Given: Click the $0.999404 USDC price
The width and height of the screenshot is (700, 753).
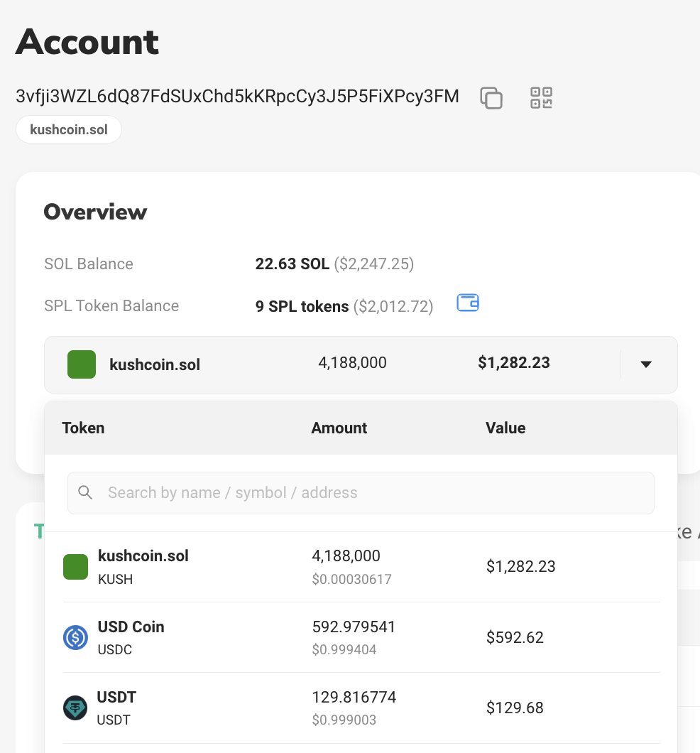Looking at the screenshot, I should click(x=344, y=649).
